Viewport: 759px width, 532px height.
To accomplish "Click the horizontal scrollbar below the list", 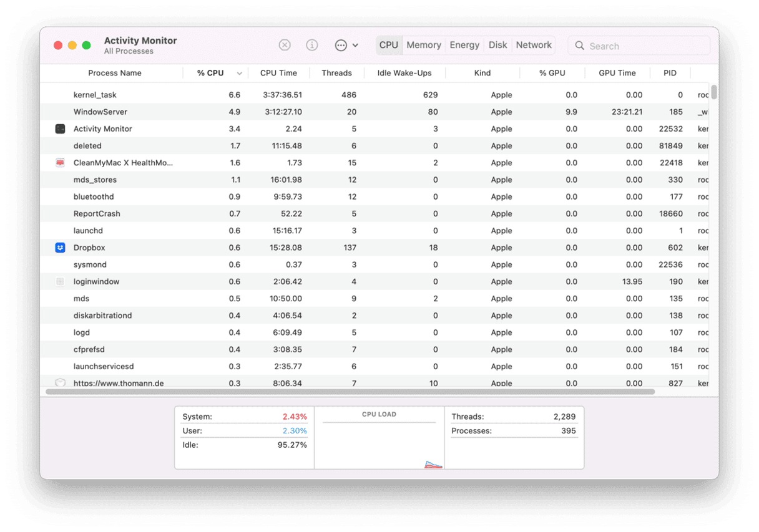I will (350, 392).
